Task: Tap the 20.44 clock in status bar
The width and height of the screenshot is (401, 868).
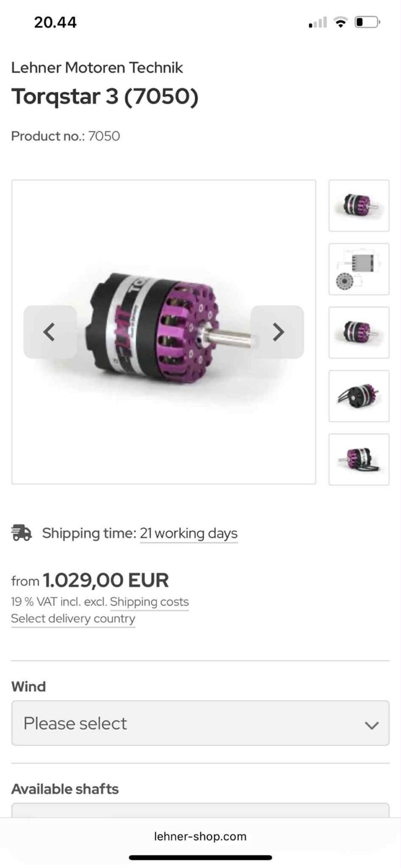Action: [55, 22]
